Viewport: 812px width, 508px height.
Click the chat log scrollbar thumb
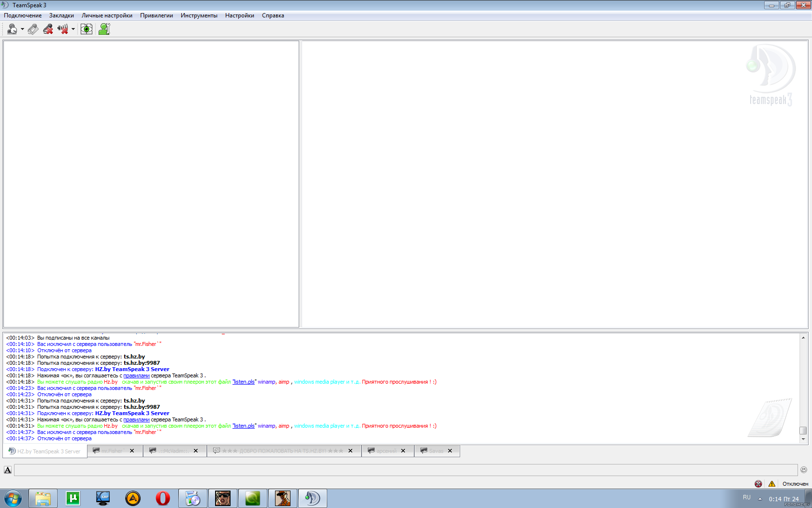pyautogui.click(x=803, y=431)
